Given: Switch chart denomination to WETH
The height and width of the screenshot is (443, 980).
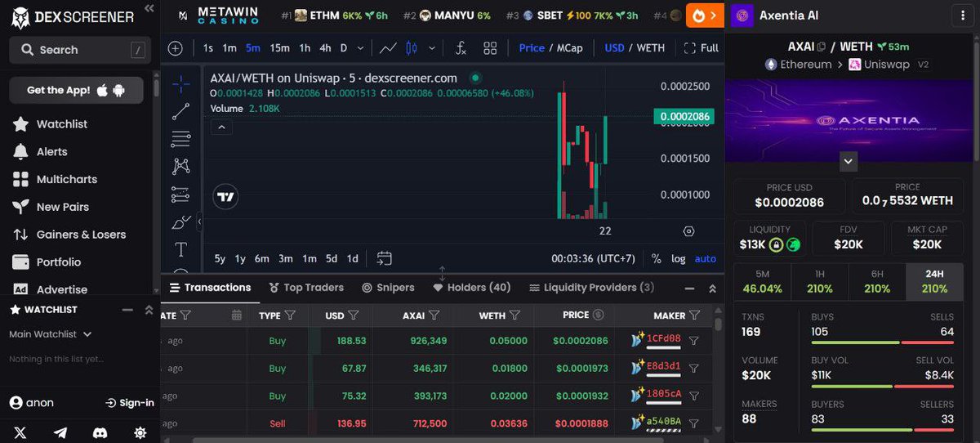Looking at the screenshot, I should (x=651, y=48).
